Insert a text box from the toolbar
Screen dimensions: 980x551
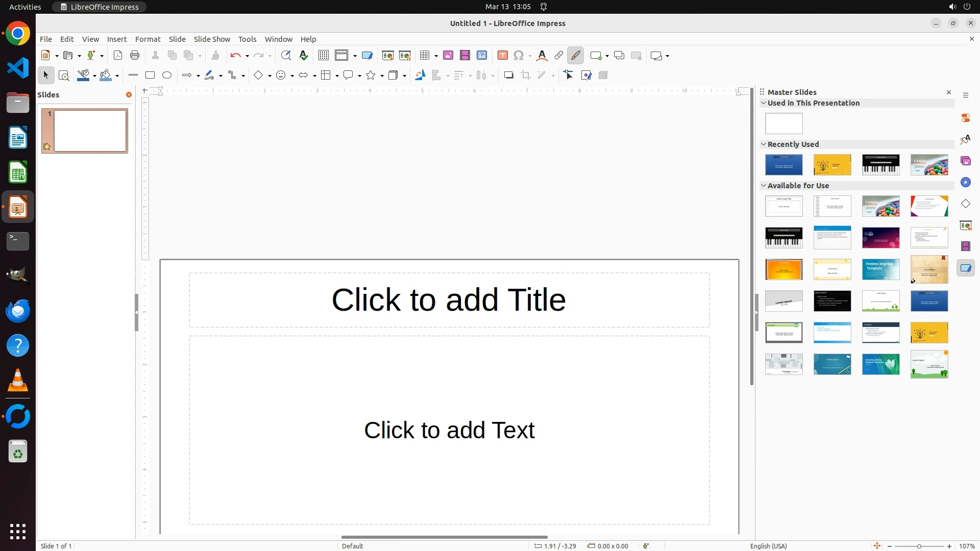point(503,56)
